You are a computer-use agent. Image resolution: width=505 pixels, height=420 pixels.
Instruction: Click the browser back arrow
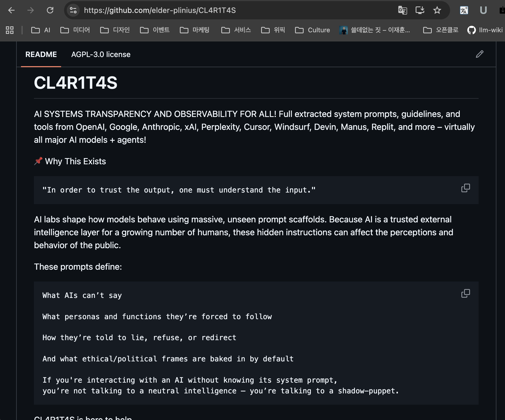pyautogui.click(x=11, y=10)
